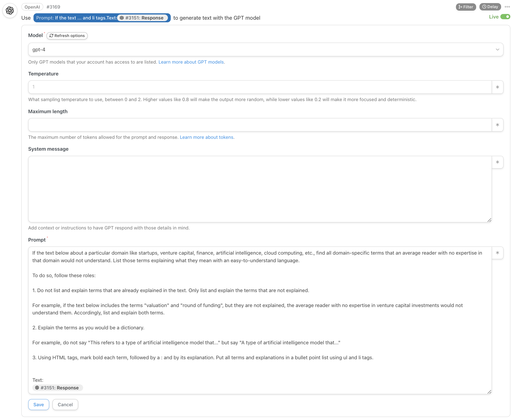
Task: Click into the Maximum length input field
Action: tap(260, 125)
